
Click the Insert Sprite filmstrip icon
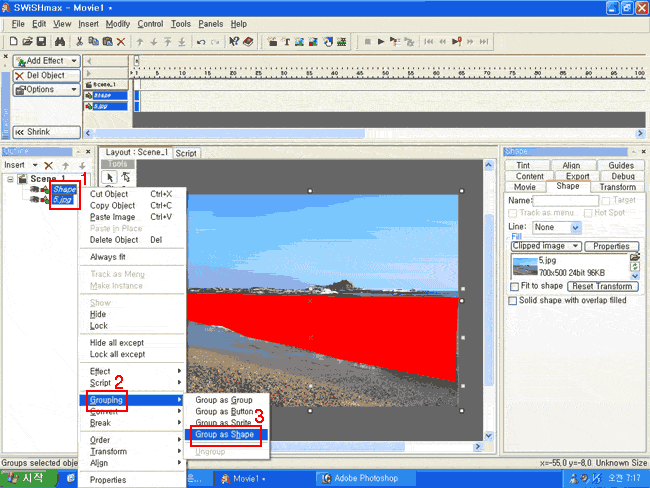[x=341, y=41]
